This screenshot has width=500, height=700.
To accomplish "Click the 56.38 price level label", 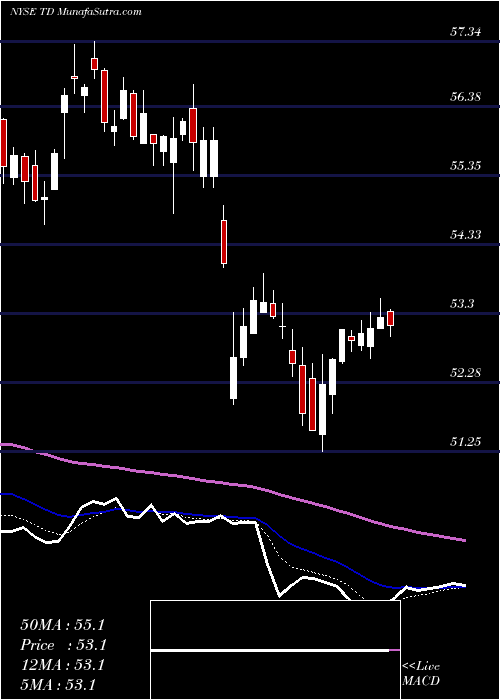I will pyautogui.click(x=466, y=96).
